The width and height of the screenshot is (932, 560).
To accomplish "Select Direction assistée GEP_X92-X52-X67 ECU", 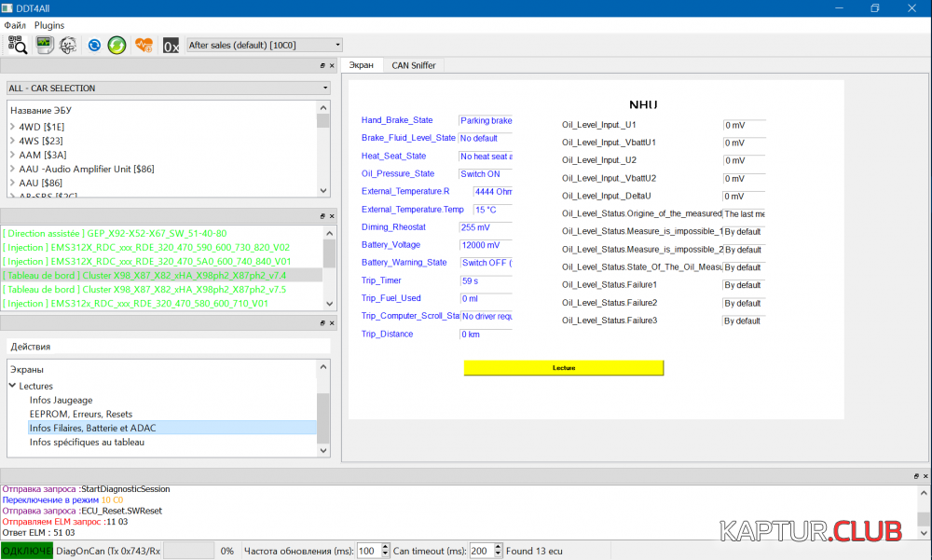I will (x=115, y=234).
